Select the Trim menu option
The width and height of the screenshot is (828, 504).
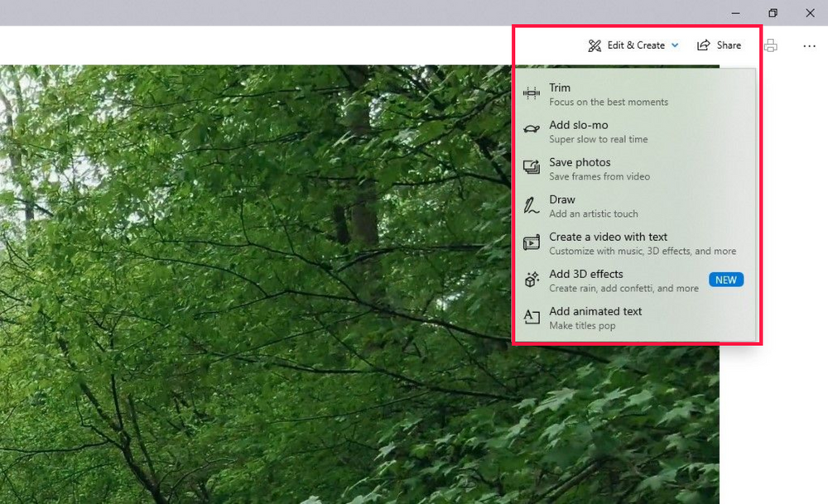pyautogui.click(x=560, y=88)
